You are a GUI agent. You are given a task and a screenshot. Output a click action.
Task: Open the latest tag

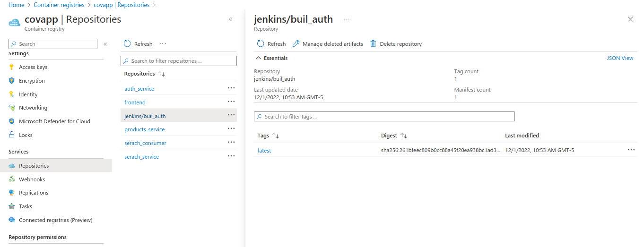coord(264,151)
